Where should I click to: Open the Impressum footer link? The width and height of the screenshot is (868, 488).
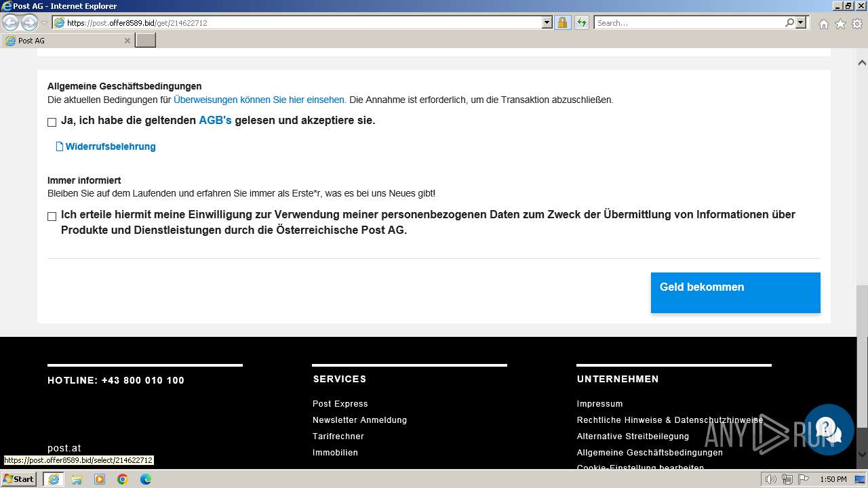click(x=599, y=404)
